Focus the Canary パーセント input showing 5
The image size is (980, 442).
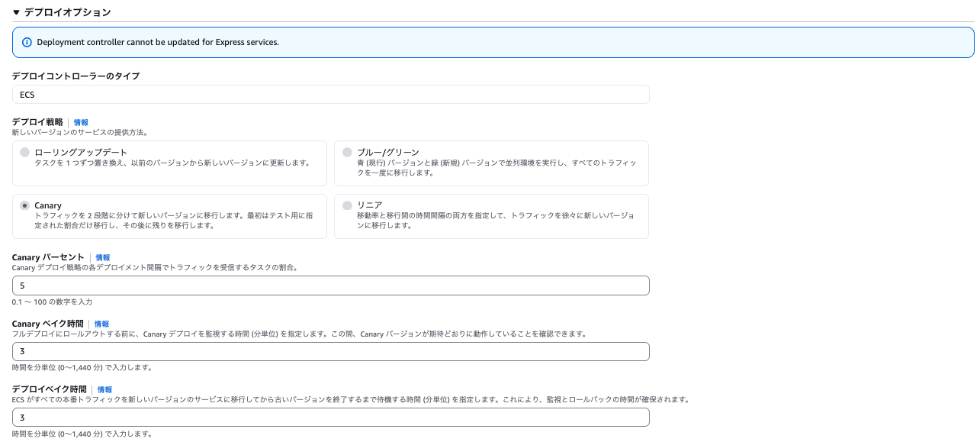[x=330, y=285]
